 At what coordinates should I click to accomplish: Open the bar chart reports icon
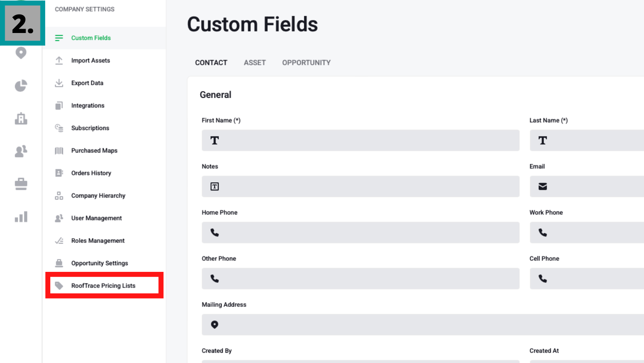click(21, 217)
